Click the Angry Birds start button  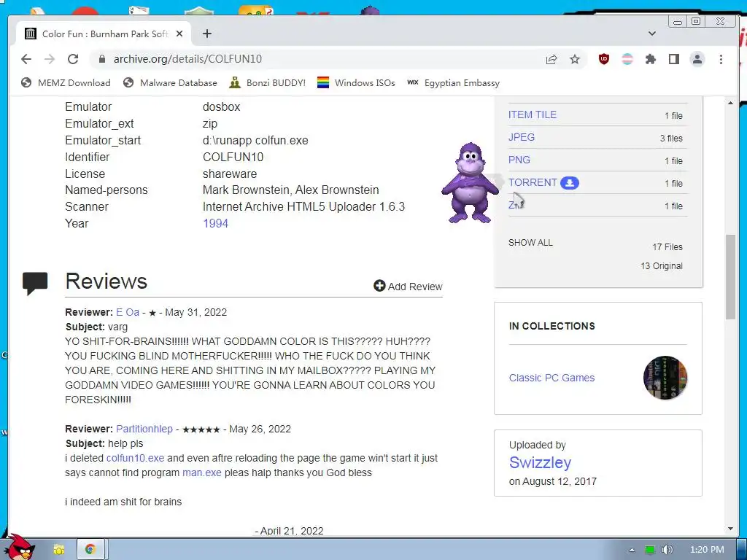coord(19,547)
